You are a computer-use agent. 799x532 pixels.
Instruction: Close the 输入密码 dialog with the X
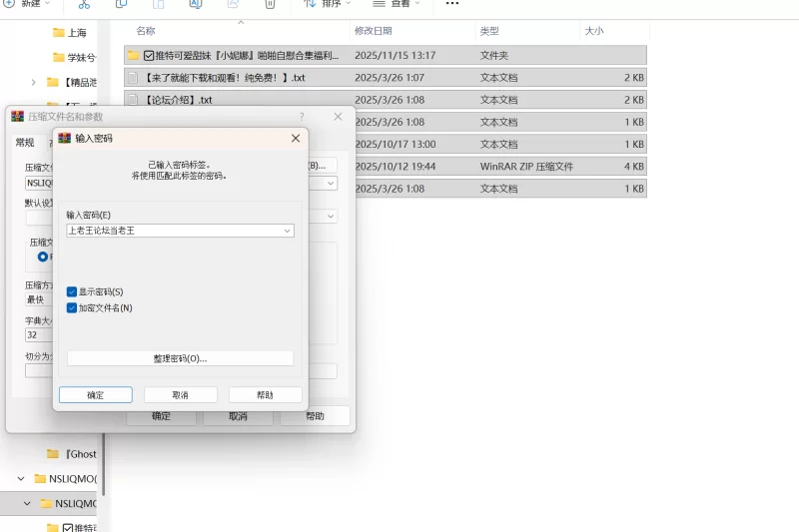coord(295,138)
